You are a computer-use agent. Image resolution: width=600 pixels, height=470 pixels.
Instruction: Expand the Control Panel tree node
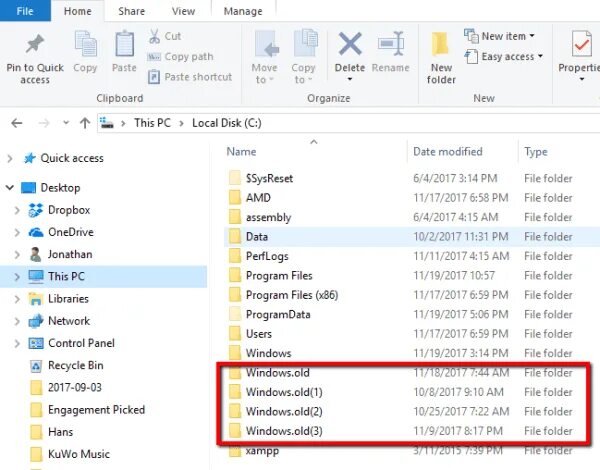[17, 343]
